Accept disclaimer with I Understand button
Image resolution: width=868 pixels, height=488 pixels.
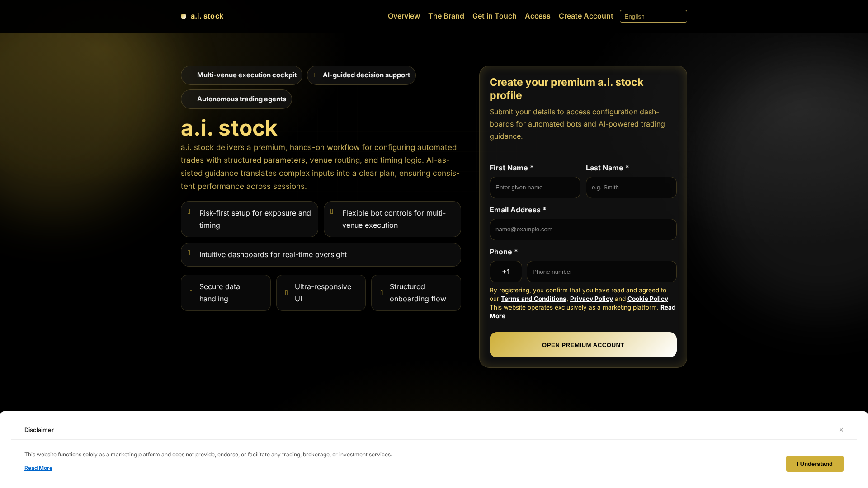tap(815, 464)
